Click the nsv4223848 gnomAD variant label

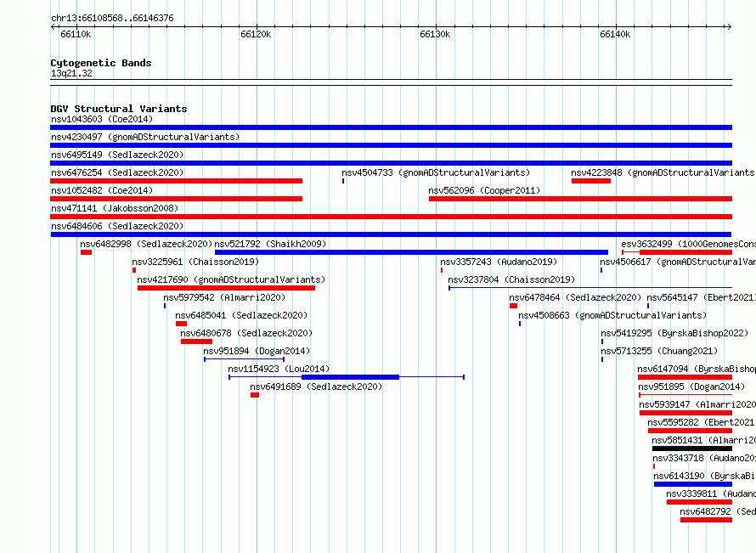[x=663, y=172]
